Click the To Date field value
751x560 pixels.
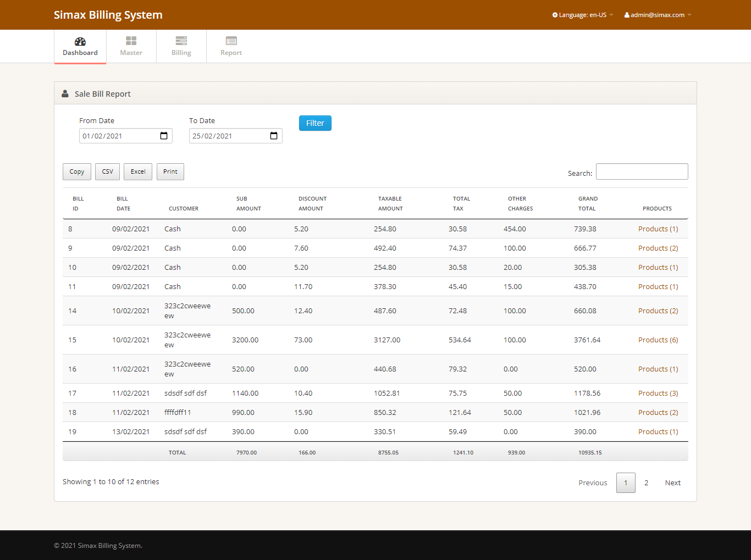click(212, 136)
